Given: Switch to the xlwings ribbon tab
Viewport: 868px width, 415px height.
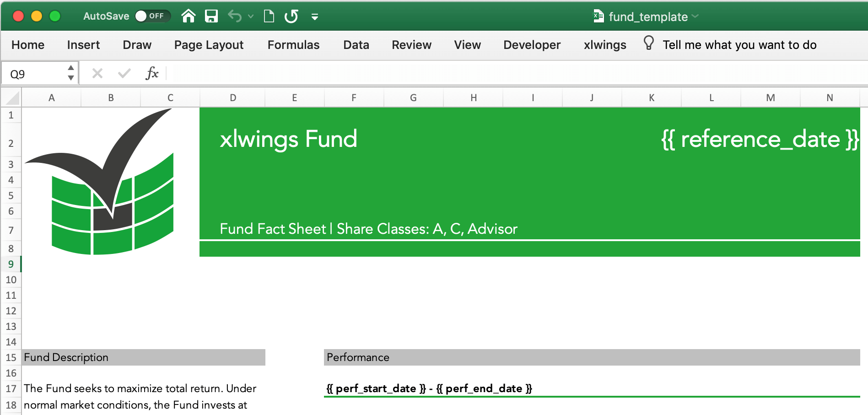Looking at the screenshot, I should point(604,45).
